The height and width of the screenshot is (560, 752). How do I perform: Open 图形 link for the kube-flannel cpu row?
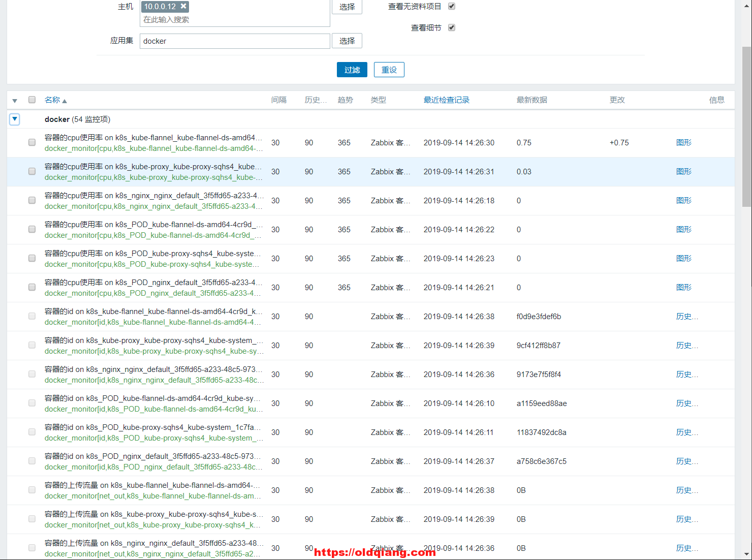coord(683,143)
